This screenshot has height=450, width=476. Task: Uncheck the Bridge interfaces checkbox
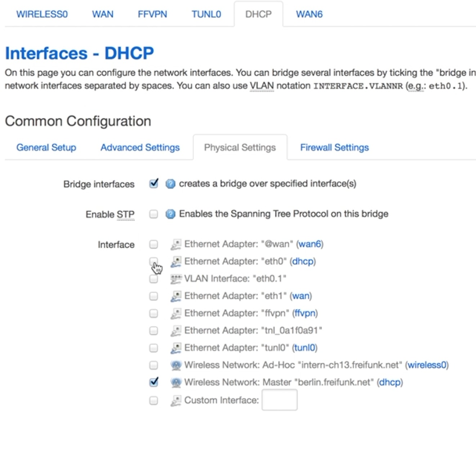coord(154,184)
